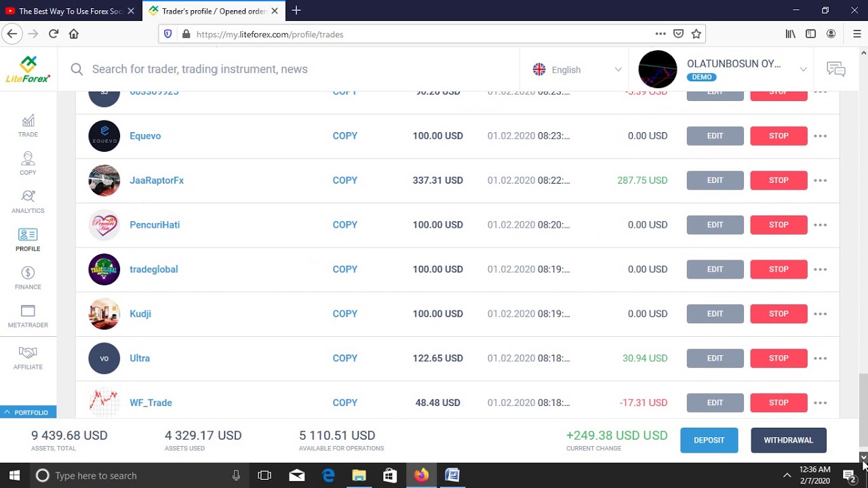The width and height of the screenshot is (868, 488).
Task: Open Ultra trader link
Action: pyautogui.click(x=140, y=359)
